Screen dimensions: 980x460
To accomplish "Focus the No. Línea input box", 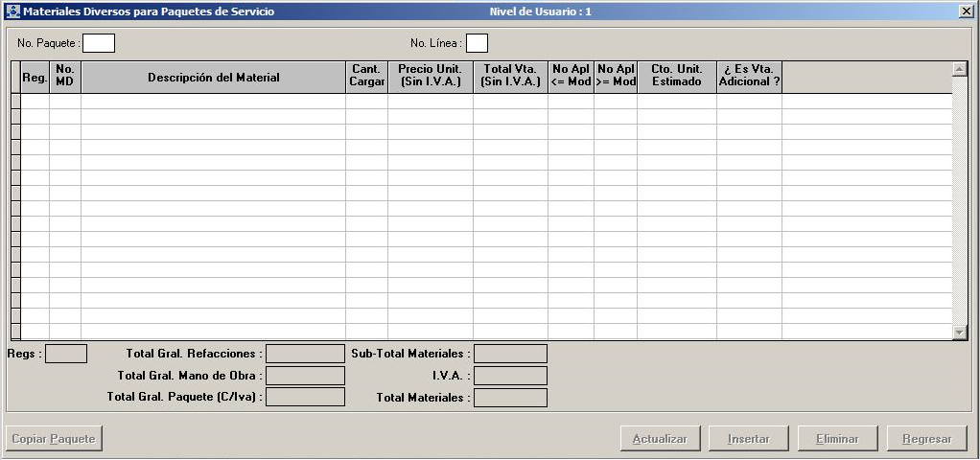I will (x=477, y=43).
